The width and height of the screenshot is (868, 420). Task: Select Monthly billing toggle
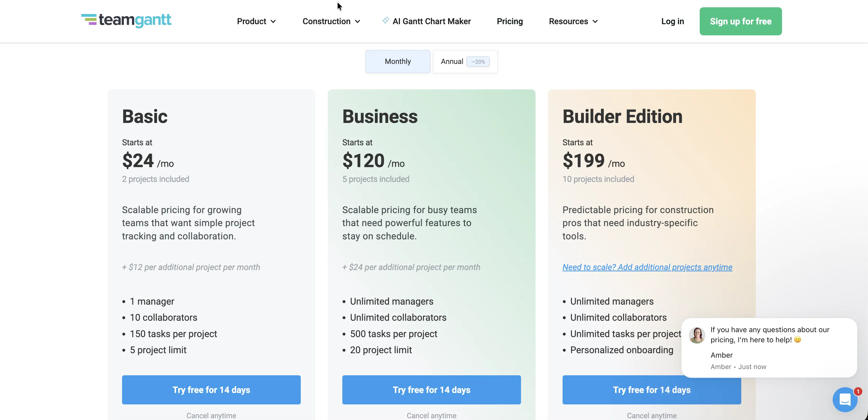coord(398,61)
